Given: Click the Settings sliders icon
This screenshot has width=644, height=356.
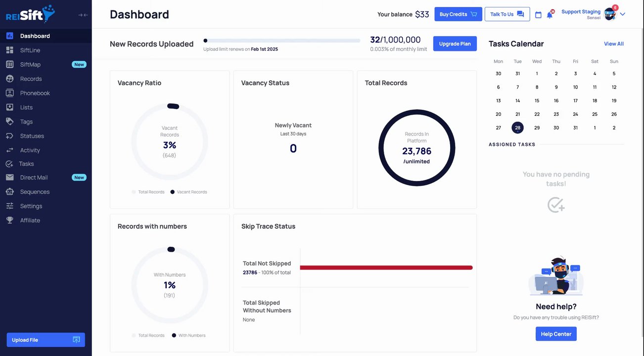Looking at the screenshot, I should (9, 206).
